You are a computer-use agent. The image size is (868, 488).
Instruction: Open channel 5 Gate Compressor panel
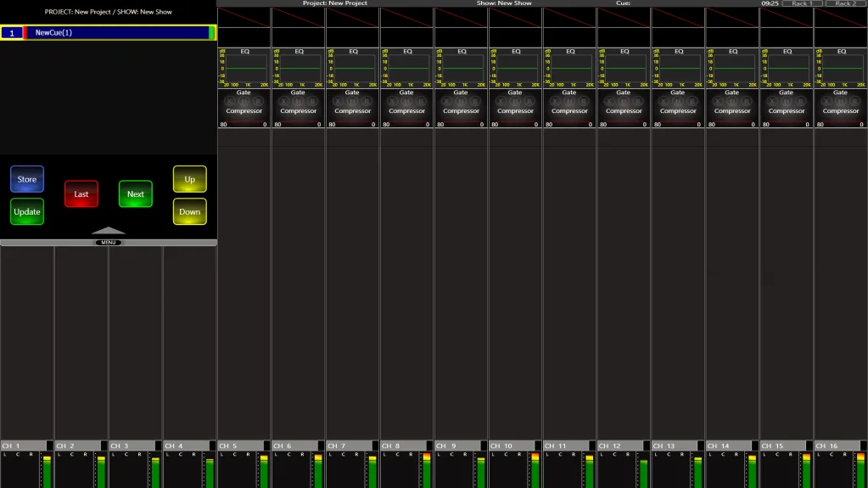[x=244, y=108]
